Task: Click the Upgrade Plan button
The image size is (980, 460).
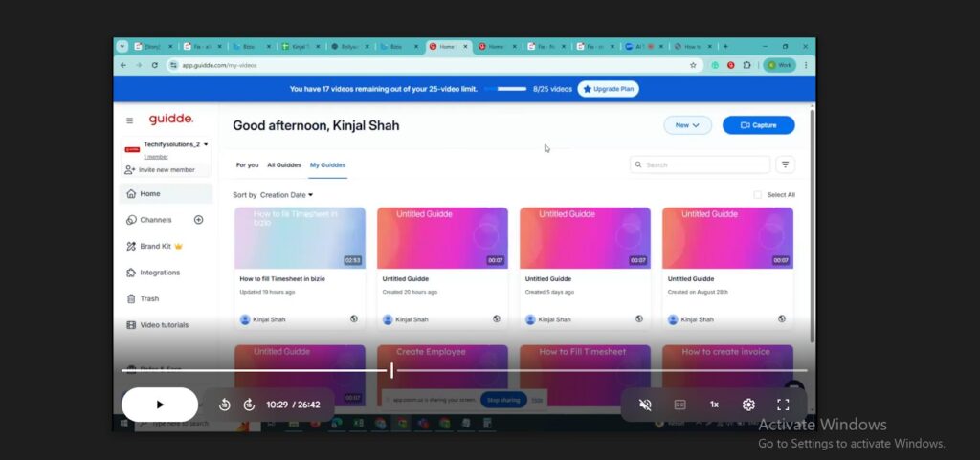Action: click(x=608, y=89)
